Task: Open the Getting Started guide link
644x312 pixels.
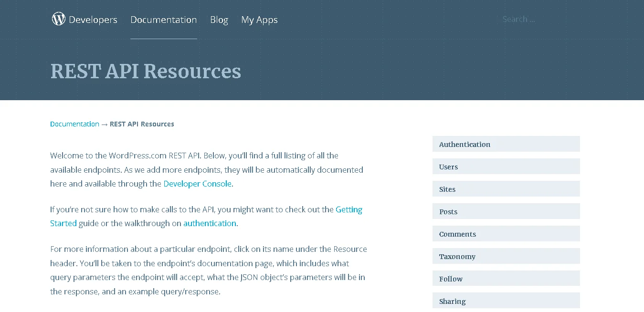Action: [x=349, y=209]
